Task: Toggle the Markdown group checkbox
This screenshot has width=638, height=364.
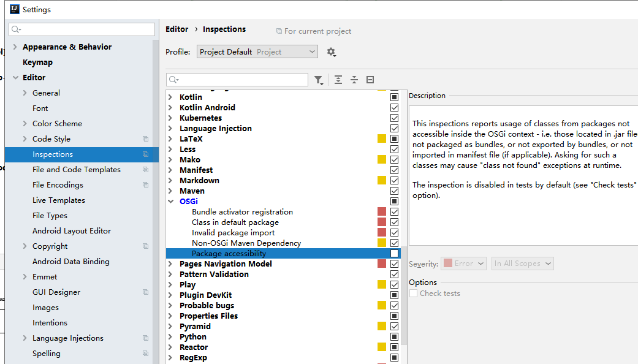Action: click(394, 181)
